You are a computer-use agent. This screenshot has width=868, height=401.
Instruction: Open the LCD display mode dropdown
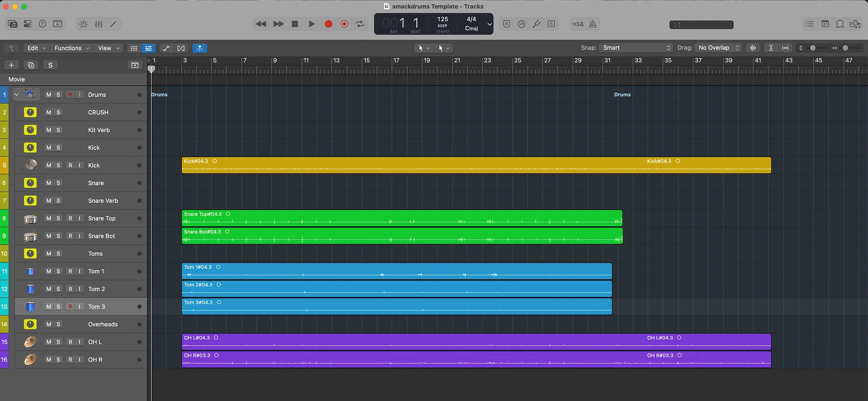490,24
